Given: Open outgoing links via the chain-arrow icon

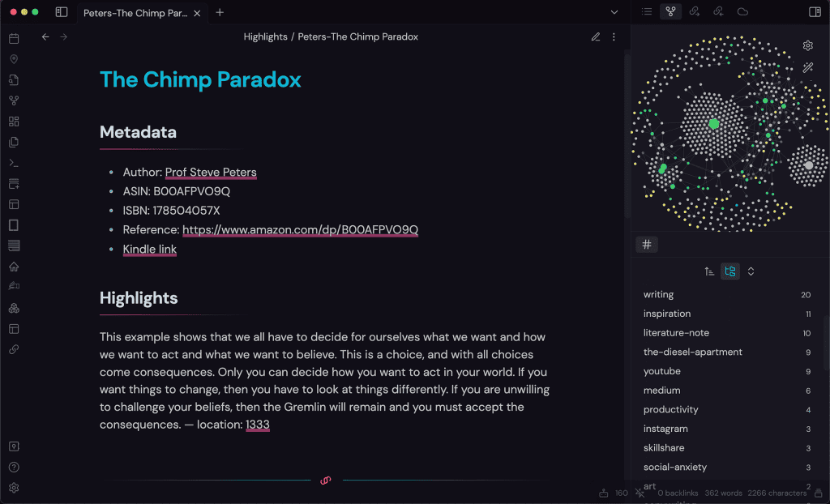Looking at the screenshot, I should point(693,11).
